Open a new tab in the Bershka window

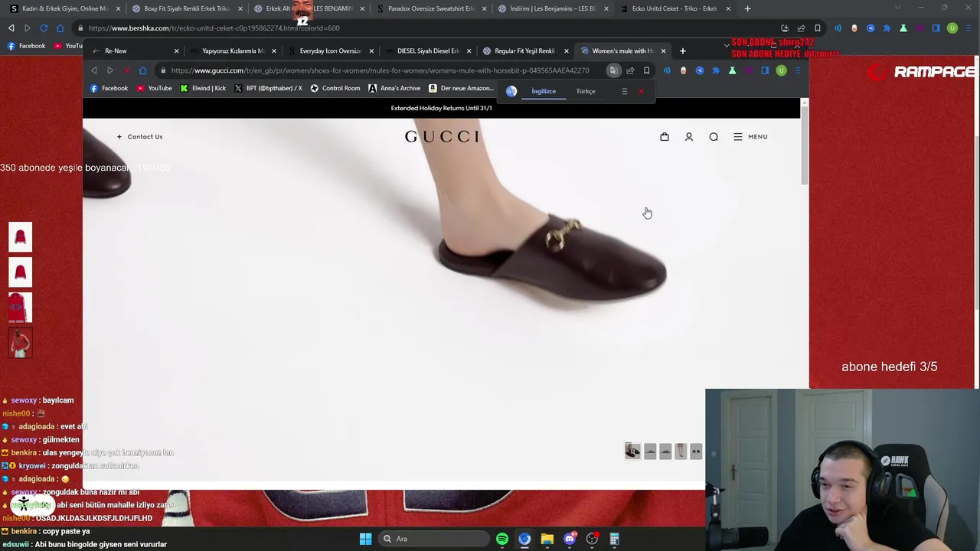coord(747,8)
